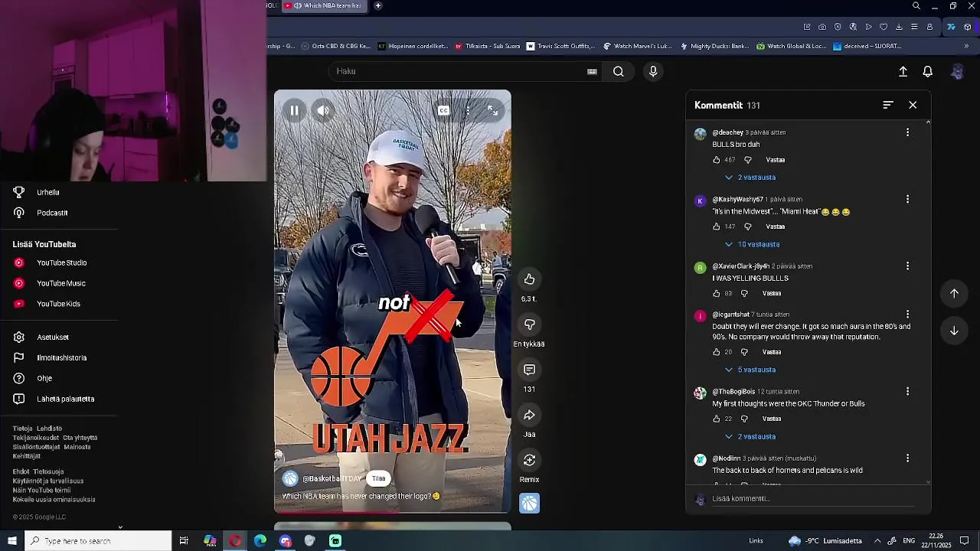Open Task View on the taskbar

coord(184,541)
